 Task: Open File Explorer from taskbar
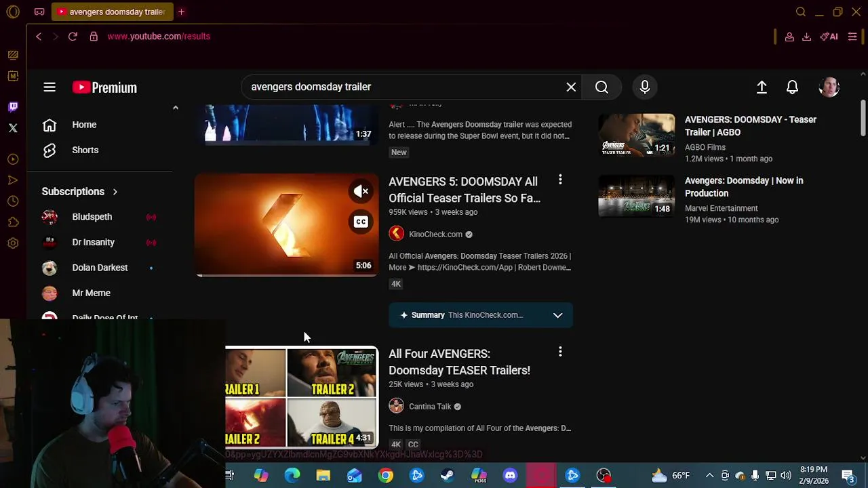323,475
